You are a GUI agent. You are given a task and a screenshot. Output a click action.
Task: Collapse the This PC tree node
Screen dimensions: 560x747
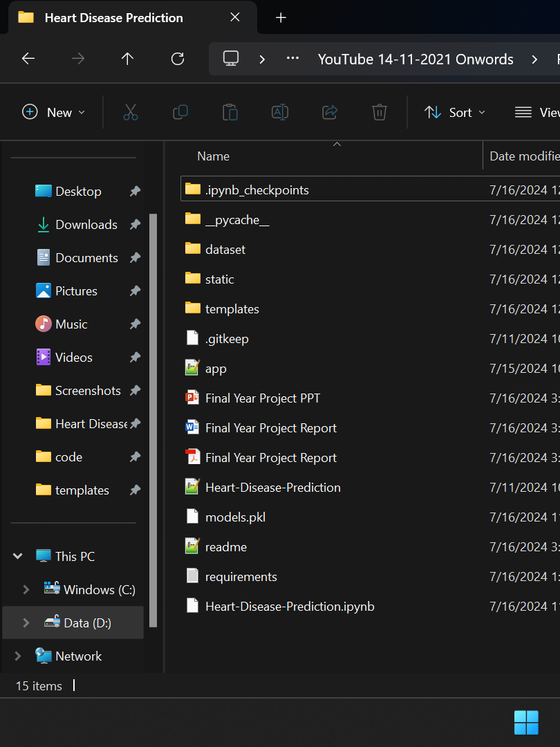[x=17, y=556]
